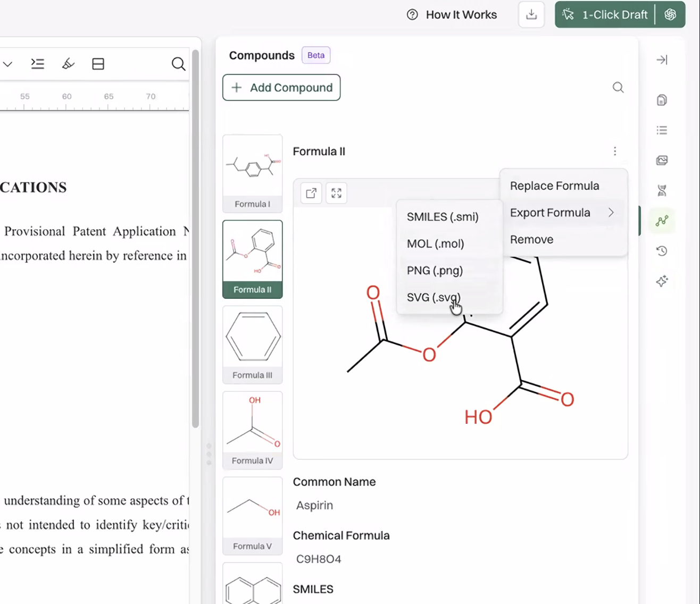Open Formula II three-dot options menu
Screen dimensions: 700x604
point(615,152)
